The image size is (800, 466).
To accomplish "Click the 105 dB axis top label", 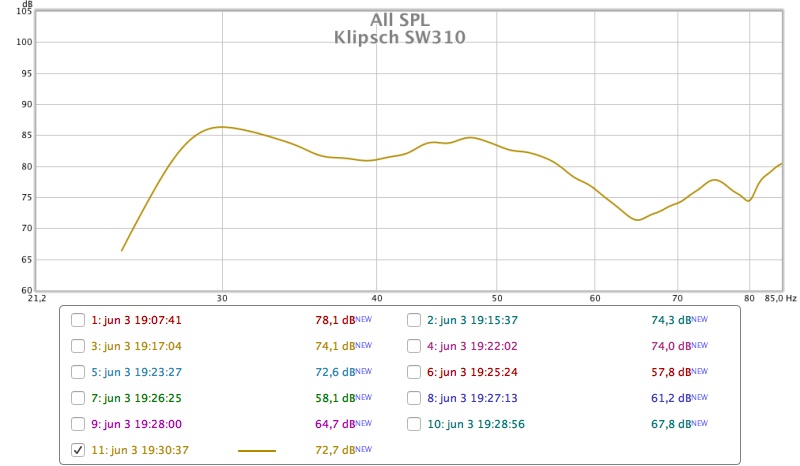I will pos(24,11).
